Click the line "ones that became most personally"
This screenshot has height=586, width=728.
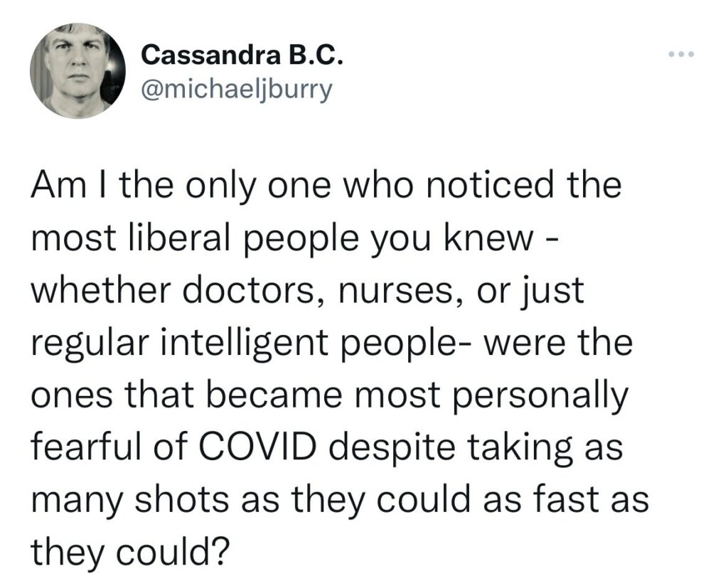tap(330, 395)
